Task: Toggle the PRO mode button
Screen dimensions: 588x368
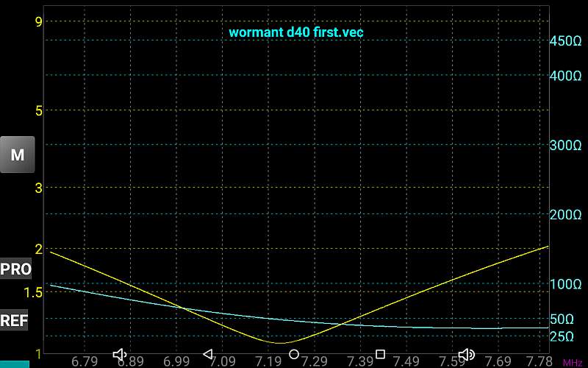Action: (x=16, y=269)
